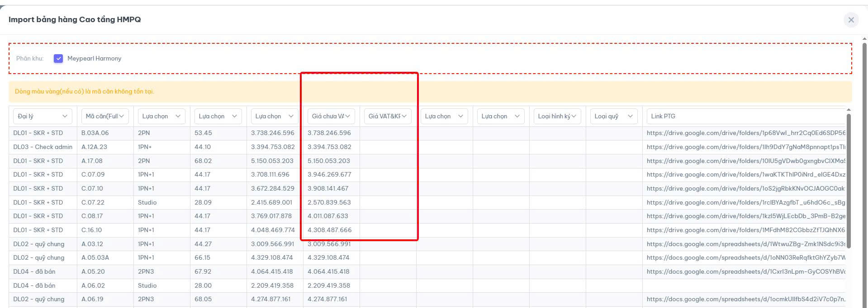
Task: Open the Drive folder link in row B.03A.06
Action: tap(746, 133)
